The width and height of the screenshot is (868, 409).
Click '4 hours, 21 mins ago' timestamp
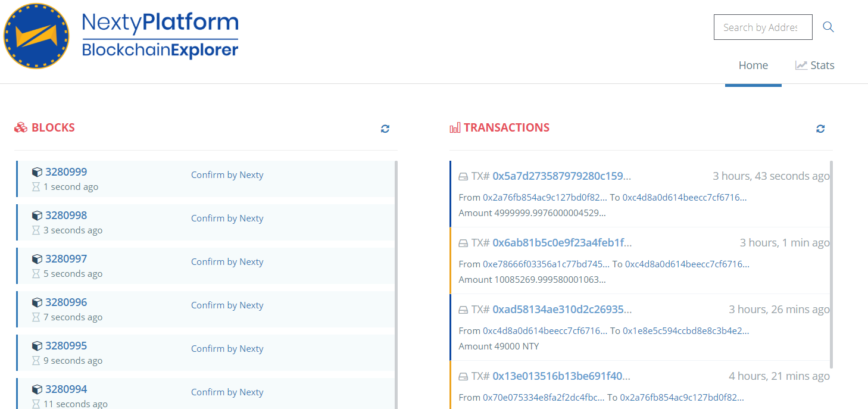tap(779, 376)
